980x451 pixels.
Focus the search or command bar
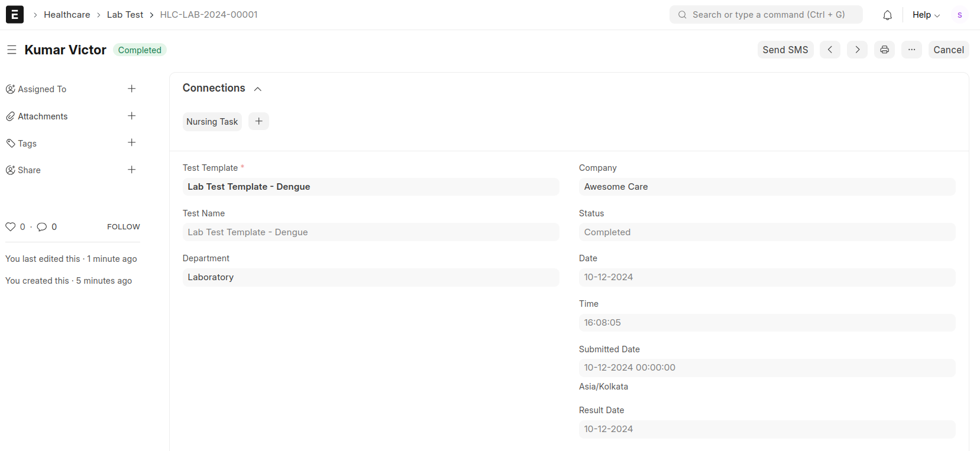(x=766, y=15)
